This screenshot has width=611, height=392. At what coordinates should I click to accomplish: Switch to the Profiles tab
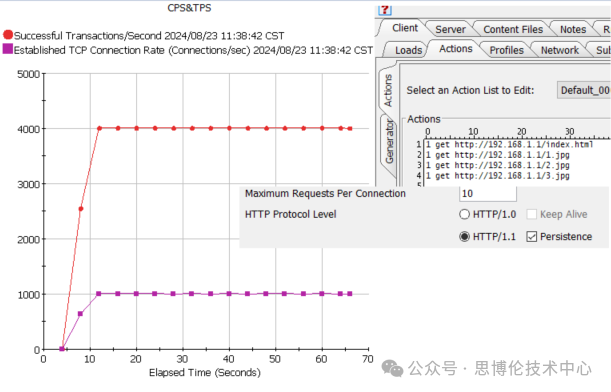coord(507,50)
